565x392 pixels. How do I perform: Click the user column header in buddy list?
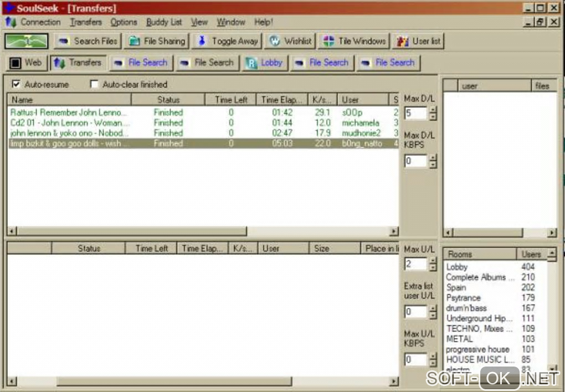(x=494, y=86)
